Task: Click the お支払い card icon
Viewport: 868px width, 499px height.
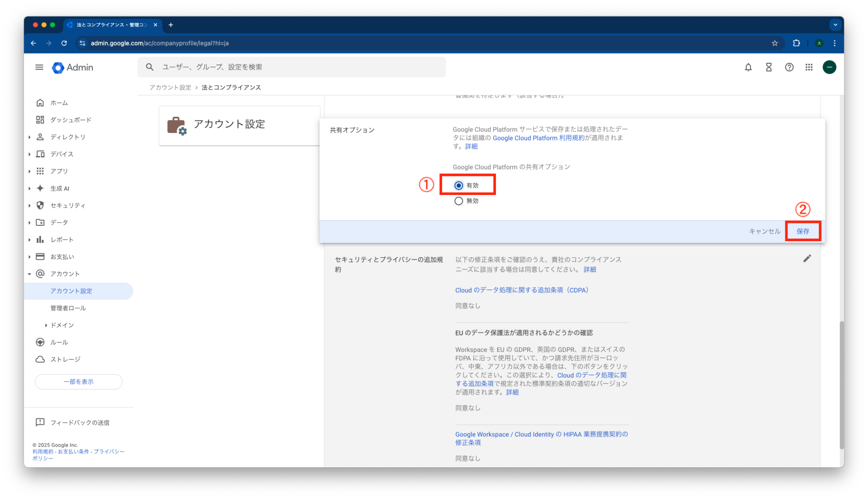Action: (x=40, y=257)
